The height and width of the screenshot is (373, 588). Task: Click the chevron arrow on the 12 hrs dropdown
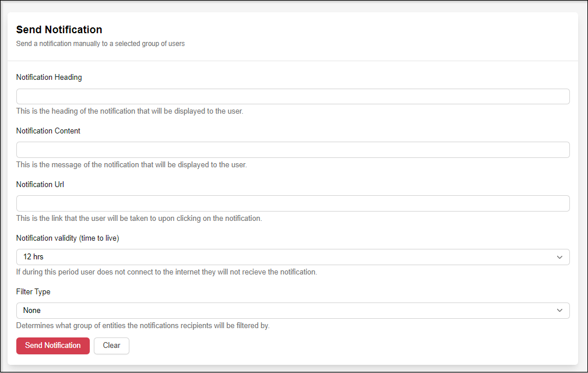point(559,257)
